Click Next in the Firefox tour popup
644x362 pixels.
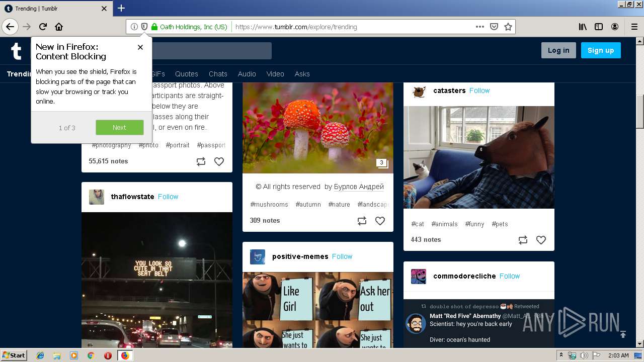click(120, 128)
